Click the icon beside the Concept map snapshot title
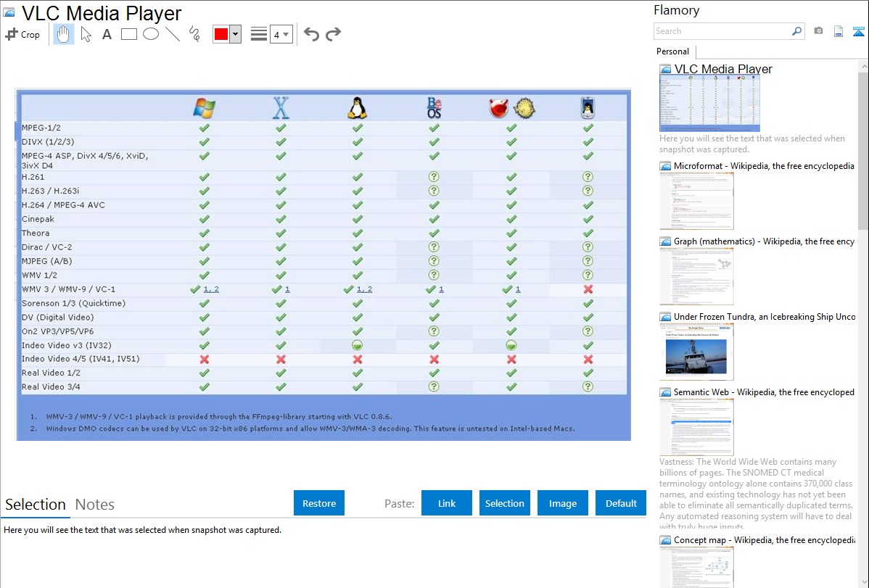The height and width of the screenshot is (588, 869). 665,539
